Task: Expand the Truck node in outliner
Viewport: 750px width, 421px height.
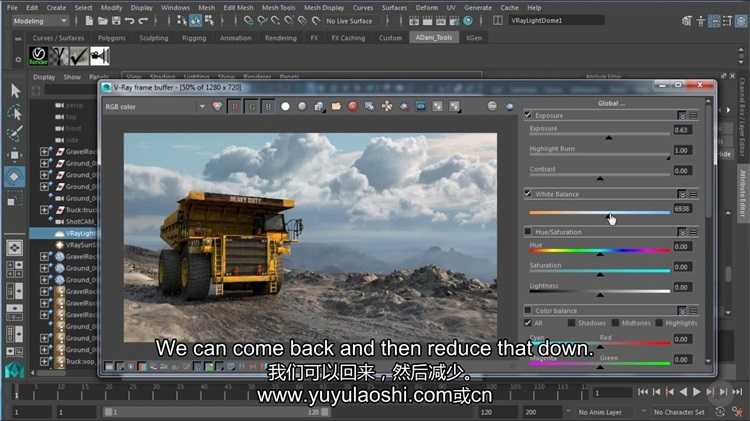Action: click(x=44, y=210)
